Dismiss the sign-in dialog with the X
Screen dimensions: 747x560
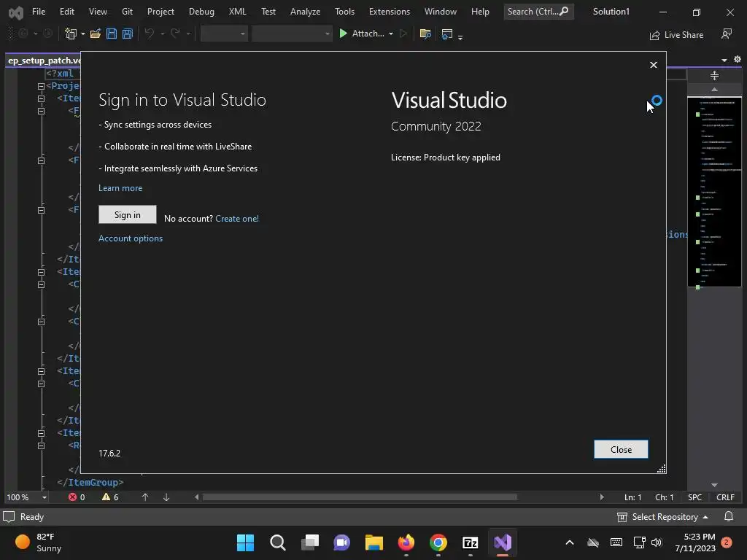[x=654, y=65]
